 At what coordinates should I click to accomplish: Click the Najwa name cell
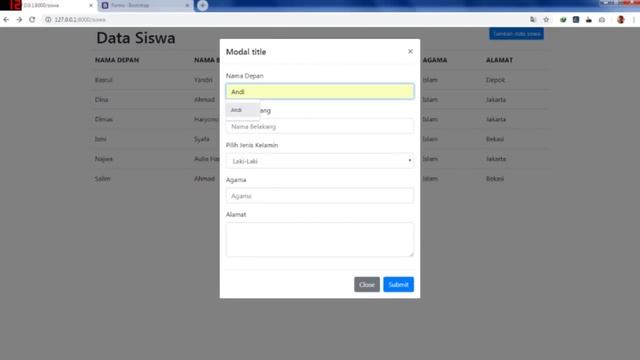coord(104,159)
